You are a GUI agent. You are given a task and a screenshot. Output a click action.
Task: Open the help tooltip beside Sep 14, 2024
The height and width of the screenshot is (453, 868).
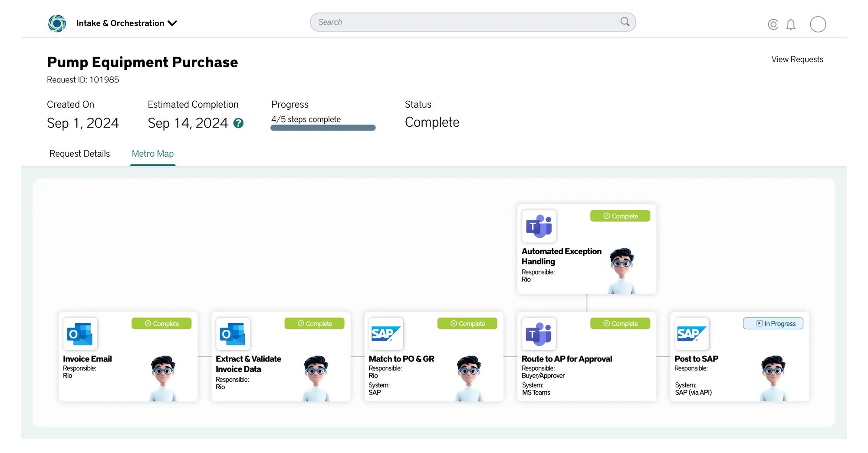[238, 123]
